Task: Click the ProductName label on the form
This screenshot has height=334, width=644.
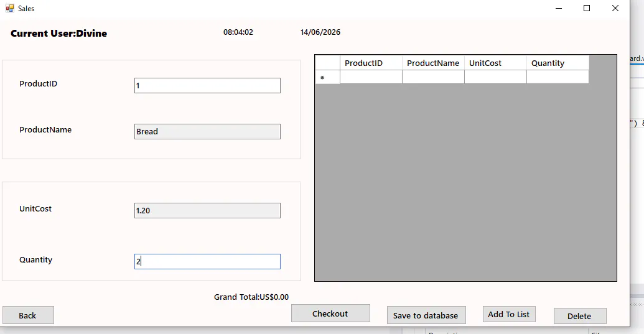Action: click(45, 129)
